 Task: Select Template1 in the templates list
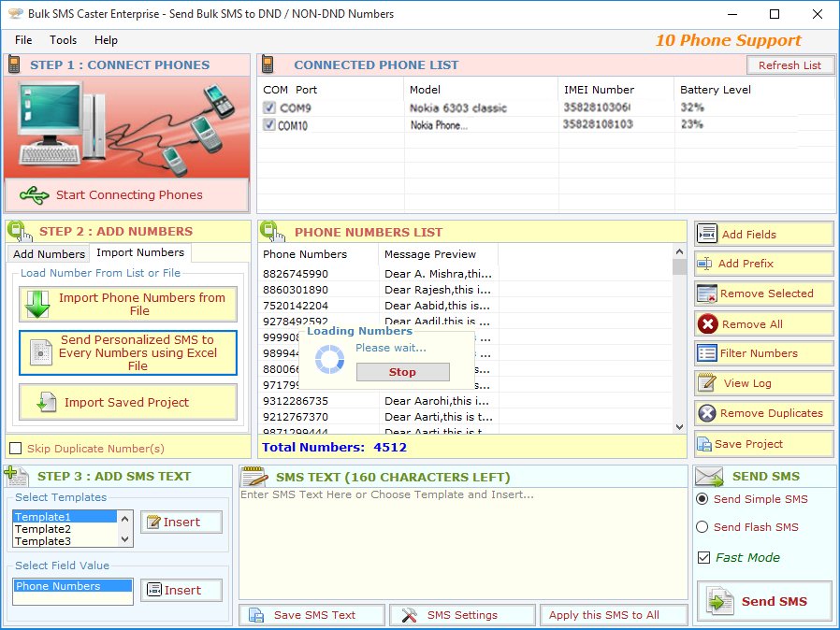coord(65,517)
